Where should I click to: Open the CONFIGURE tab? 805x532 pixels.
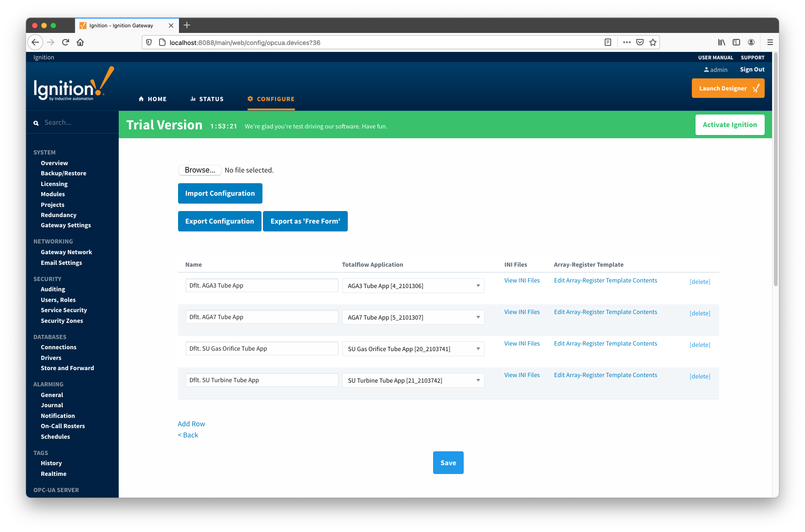[x=271, y=99]
